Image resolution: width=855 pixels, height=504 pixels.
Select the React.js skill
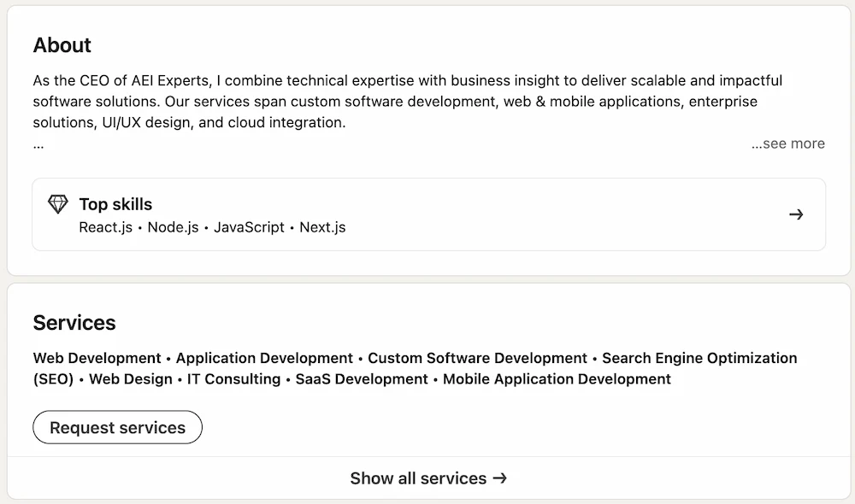pos(105,227)
